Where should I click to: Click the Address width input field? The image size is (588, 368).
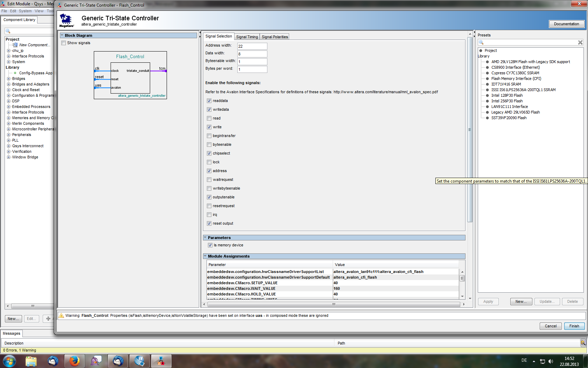click(252, 46)
